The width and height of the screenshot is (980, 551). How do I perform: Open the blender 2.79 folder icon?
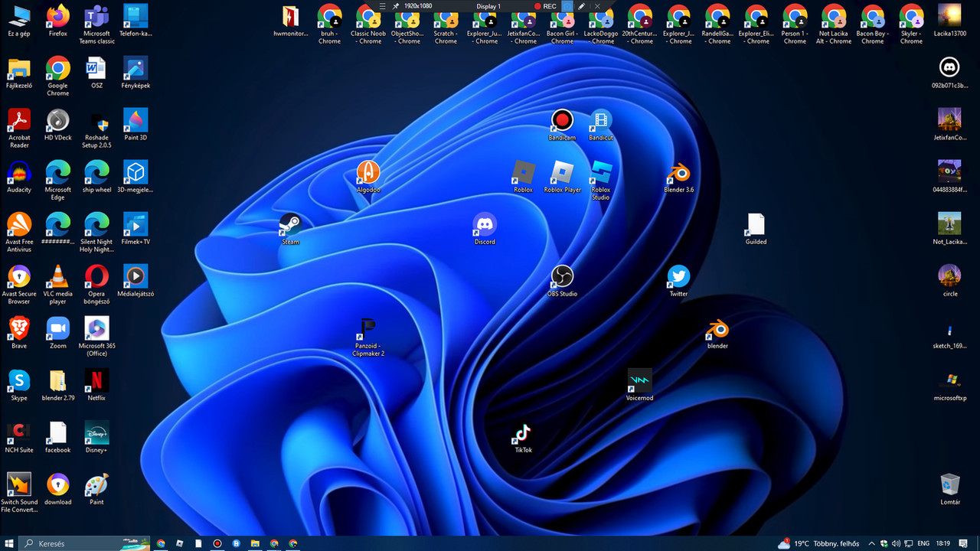[58, 385]
